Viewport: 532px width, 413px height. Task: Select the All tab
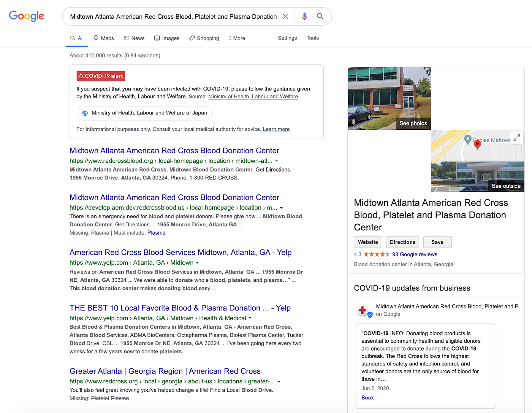pyautogui.click(x=77, y=38)
